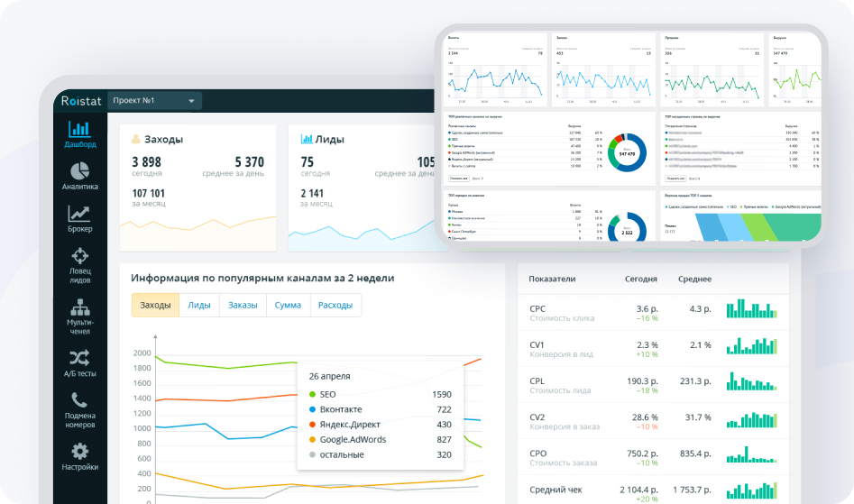
Task: Click the остальные entry in the tooltip
Action: point(381,454)
